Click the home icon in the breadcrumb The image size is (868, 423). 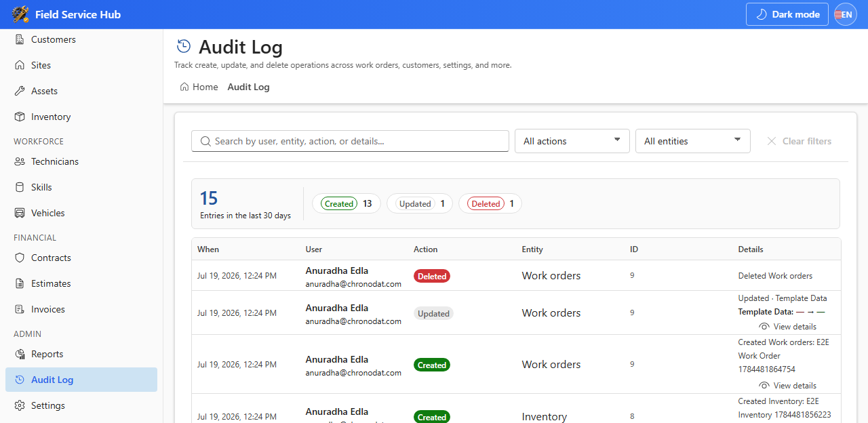click(184, 87)
